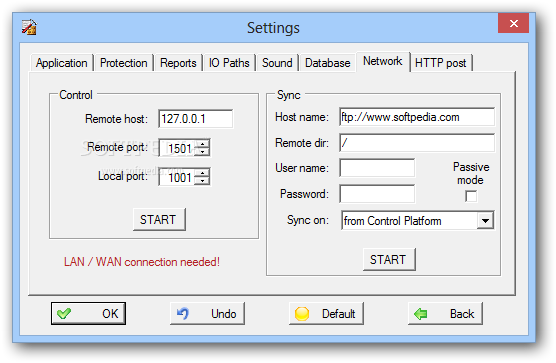The image size is (556, 363).
Task: Decrease the Local port value
Action: point(202,181)
